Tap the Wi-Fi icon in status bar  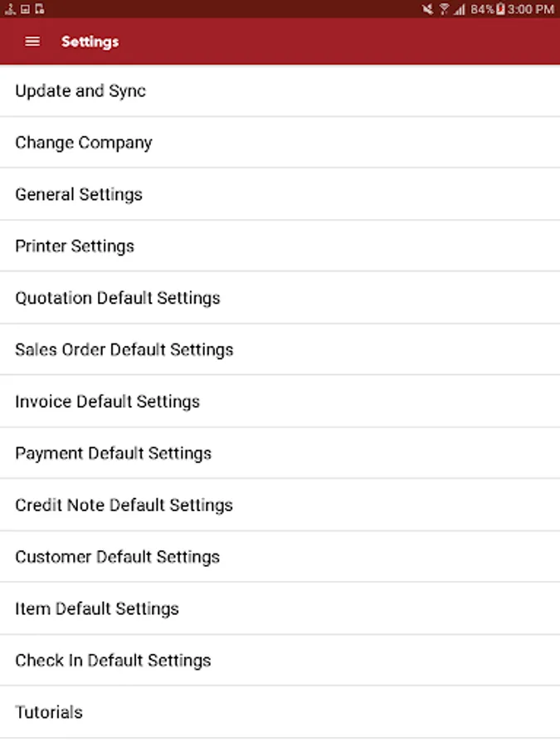tap(444, 9)
